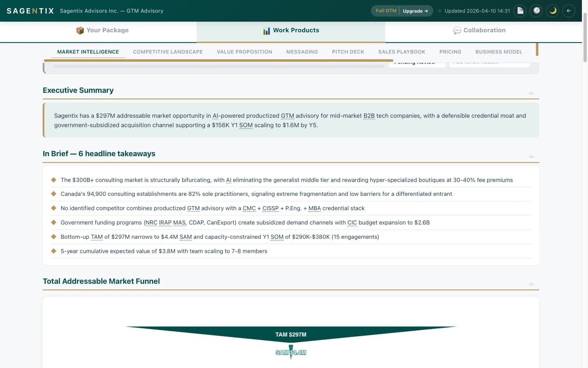
Task: Click the Full GTM plan badge
Action: point(386,11)
